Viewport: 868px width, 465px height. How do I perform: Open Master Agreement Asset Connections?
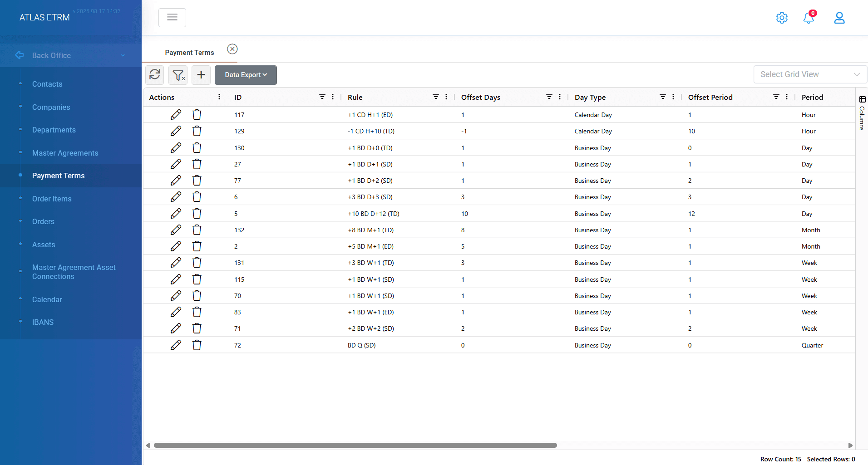tap(74, 272)
